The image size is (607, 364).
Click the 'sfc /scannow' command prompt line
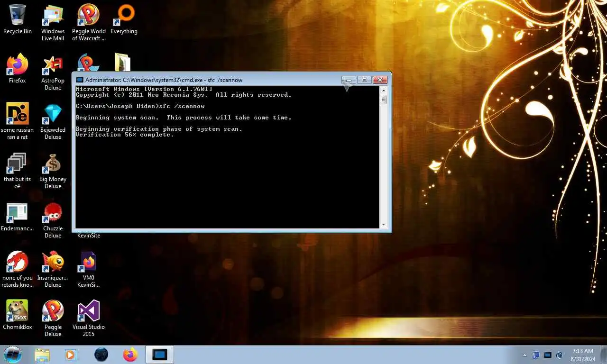[x=140, y=106]
